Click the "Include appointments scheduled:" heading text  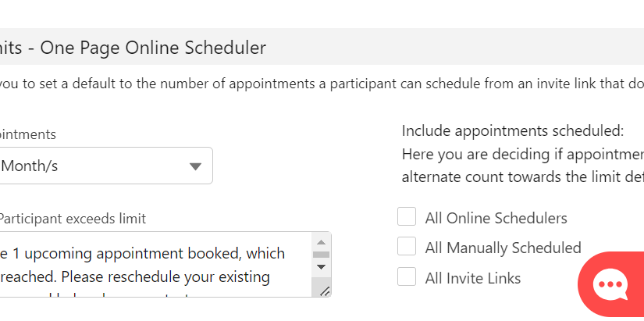coord(512,130)
